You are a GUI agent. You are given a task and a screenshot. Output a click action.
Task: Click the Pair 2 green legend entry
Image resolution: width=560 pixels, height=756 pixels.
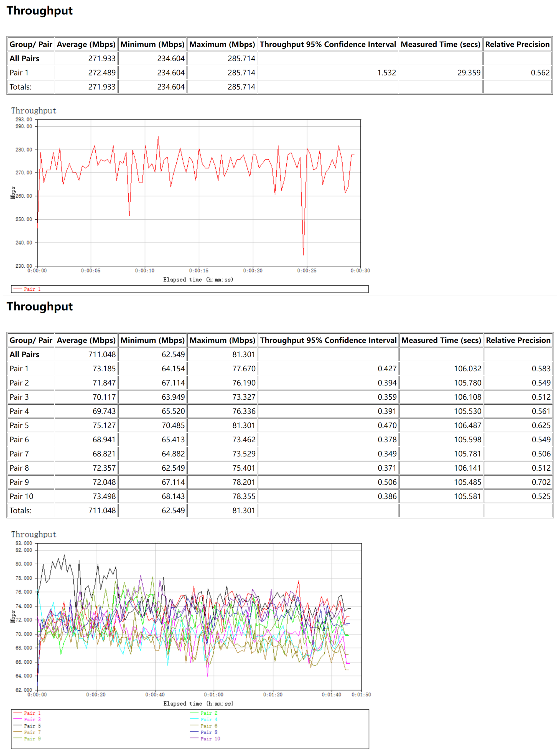(x=208, y=713)
